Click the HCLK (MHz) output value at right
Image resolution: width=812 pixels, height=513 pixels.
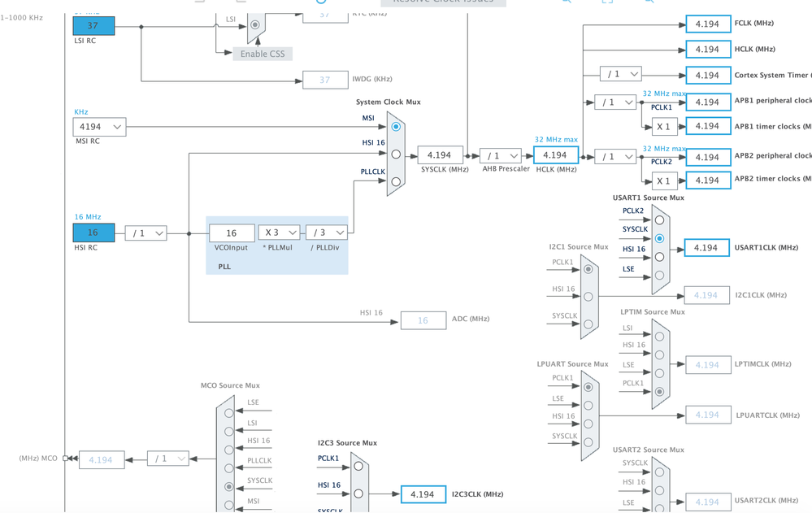point(708,50)
